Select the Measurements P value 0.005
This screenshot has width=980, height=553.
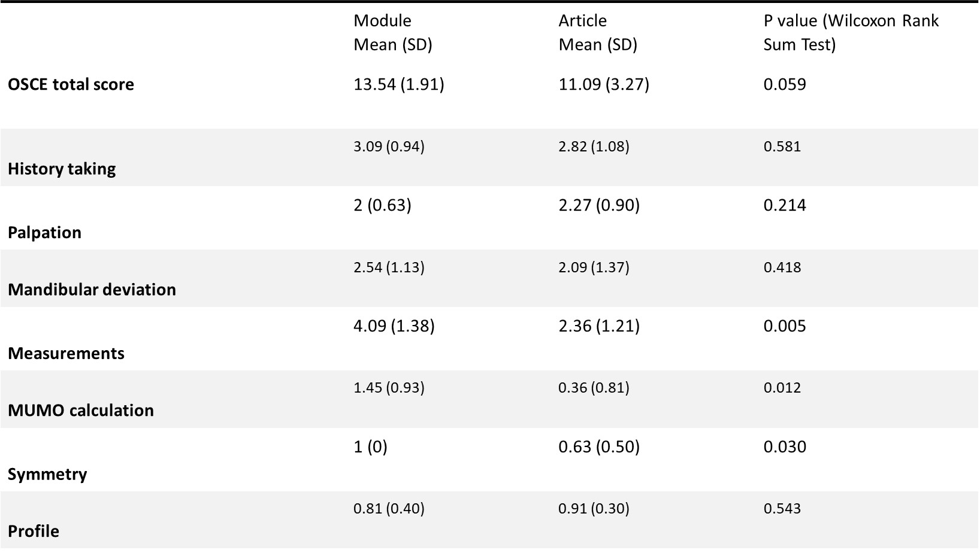[x=784, y=326]
